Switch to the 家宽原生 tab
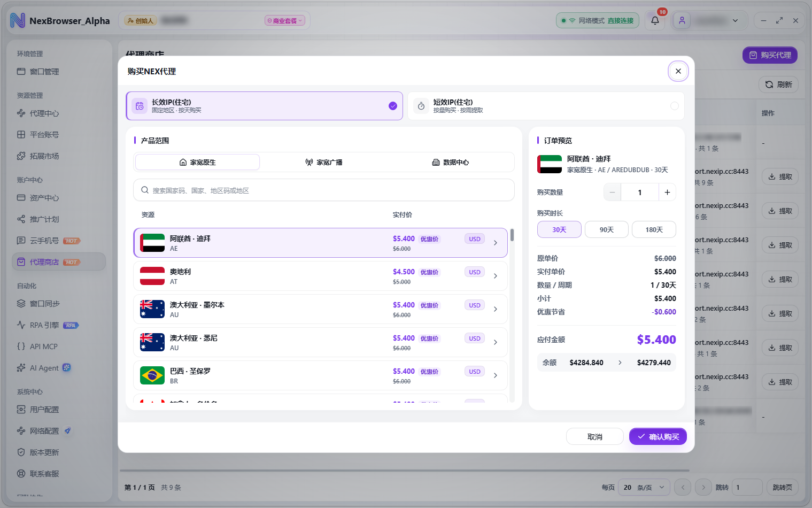The image size is (812, 508). point(198,162)
